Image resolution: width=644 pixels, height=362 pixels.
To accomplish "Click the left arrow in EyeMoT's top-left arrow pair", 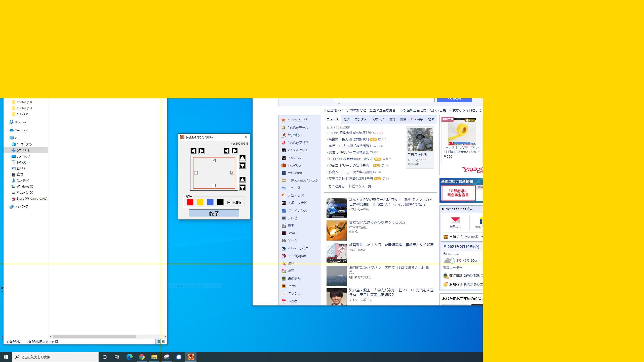I will tap(193, 151).
